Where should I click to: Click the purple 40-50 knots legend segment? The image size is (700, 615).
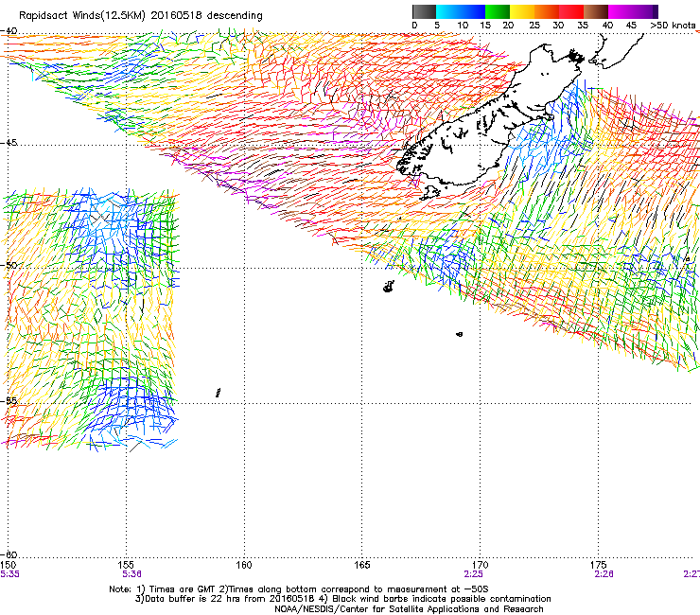(x=633, y=11)
